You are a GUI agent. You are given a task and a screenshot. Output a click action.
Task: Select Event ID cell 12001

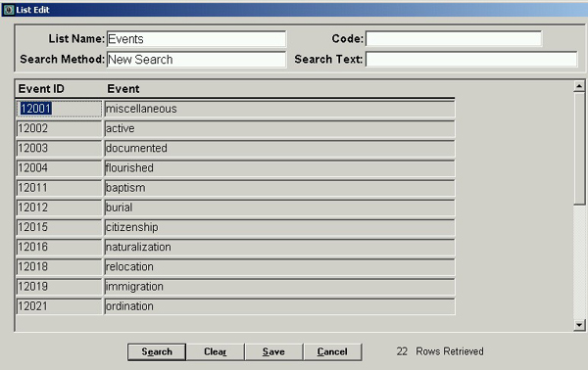pos(59,109)
